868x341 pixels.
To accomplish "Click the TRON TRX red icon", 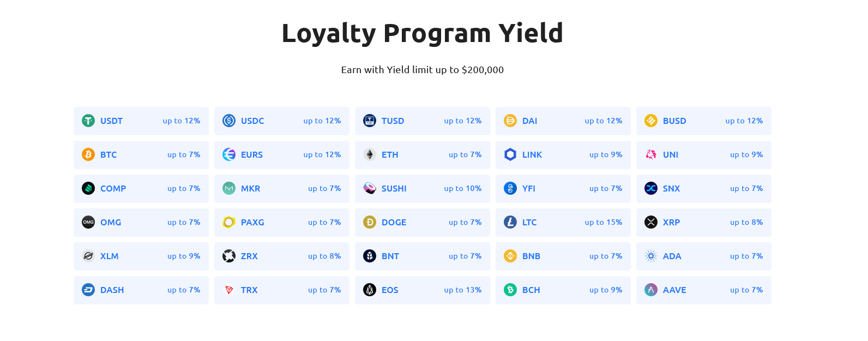I will coord(229,290).
